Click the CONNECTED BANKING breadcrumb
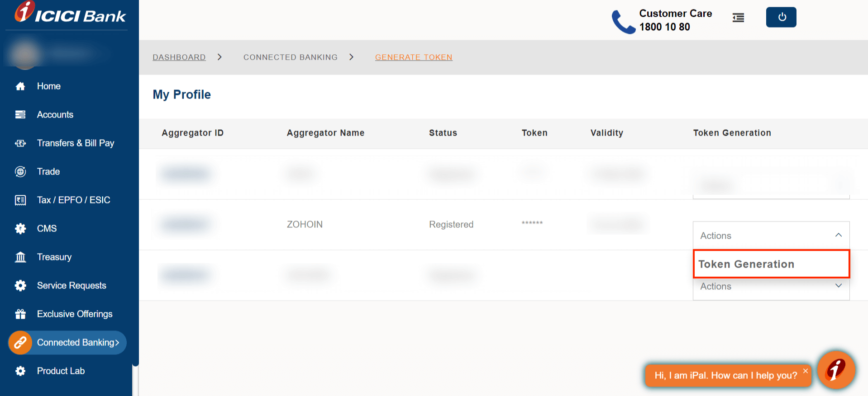868x396 pixels. click(x=291, y=57)
